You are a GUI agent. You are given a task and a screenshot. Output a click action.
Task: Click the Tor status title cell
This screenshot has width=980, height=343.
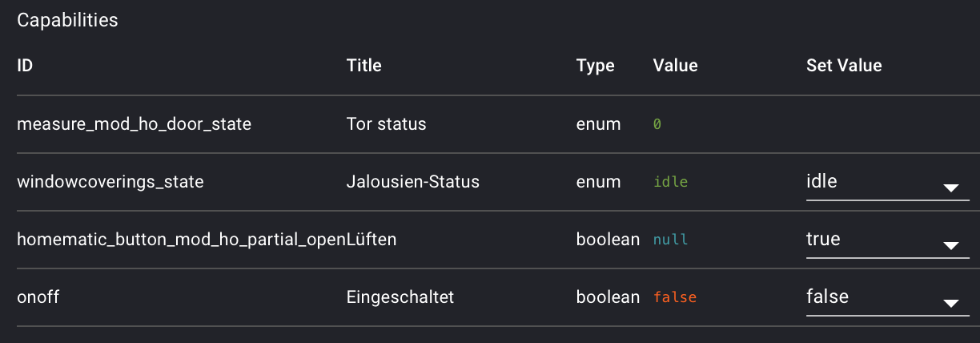click(386, 124)
